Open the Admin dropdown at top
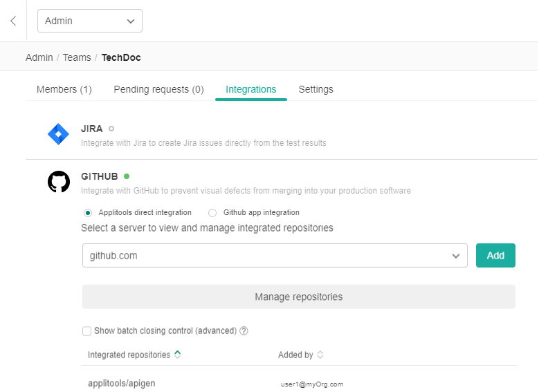 [x=89, y=21]
